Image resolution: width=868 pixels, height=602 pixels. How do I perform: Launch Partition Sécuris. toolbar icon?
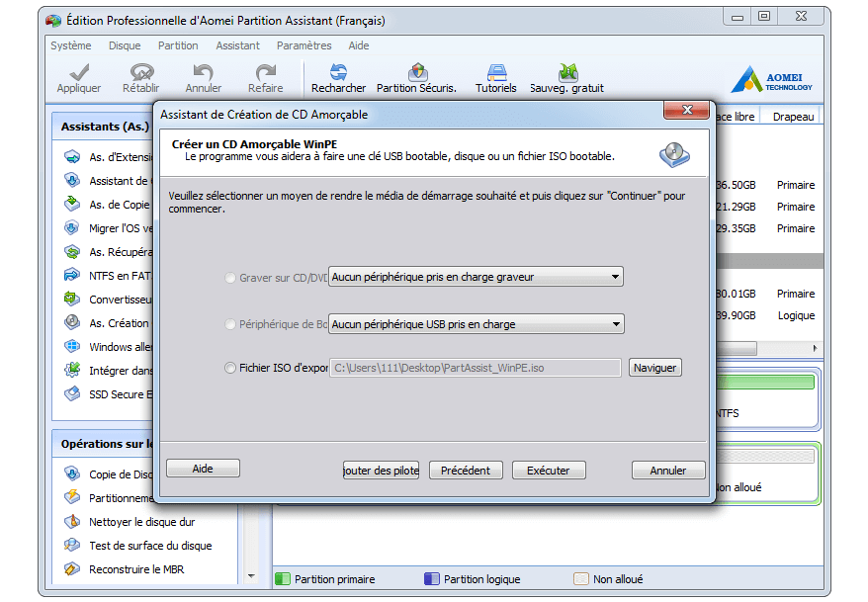[x=416, y=73]
